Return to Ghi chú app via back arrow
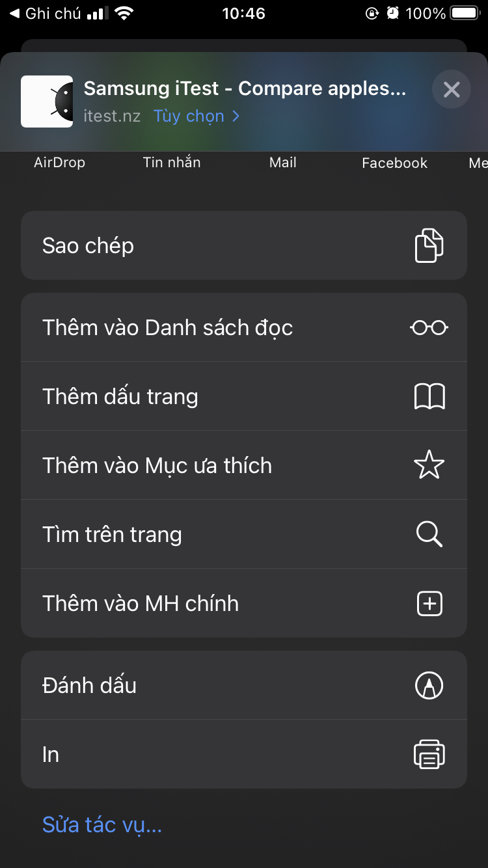Screen dimensions: 488x868 point(14,14)
